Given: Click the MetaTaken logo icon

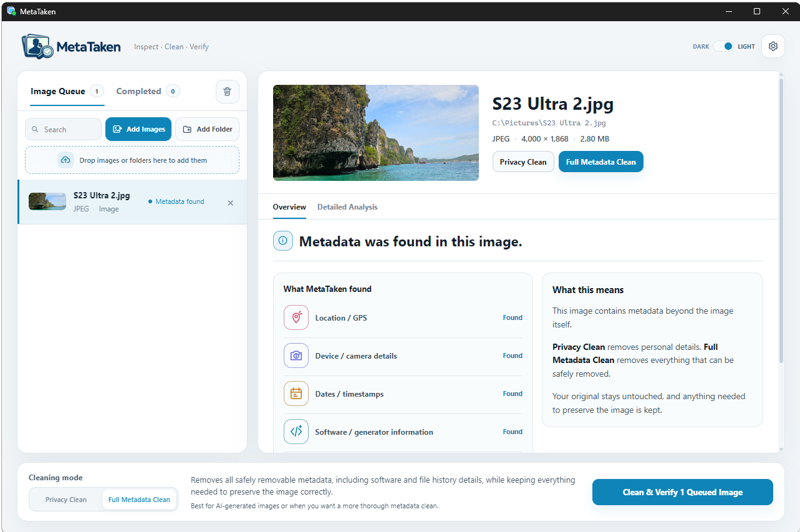Looking at the screenshot, I should (x=37, y=46).
